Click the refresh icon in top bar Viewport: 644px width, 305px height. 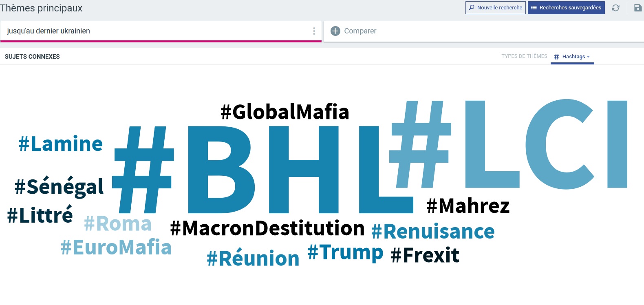[615, 8]
